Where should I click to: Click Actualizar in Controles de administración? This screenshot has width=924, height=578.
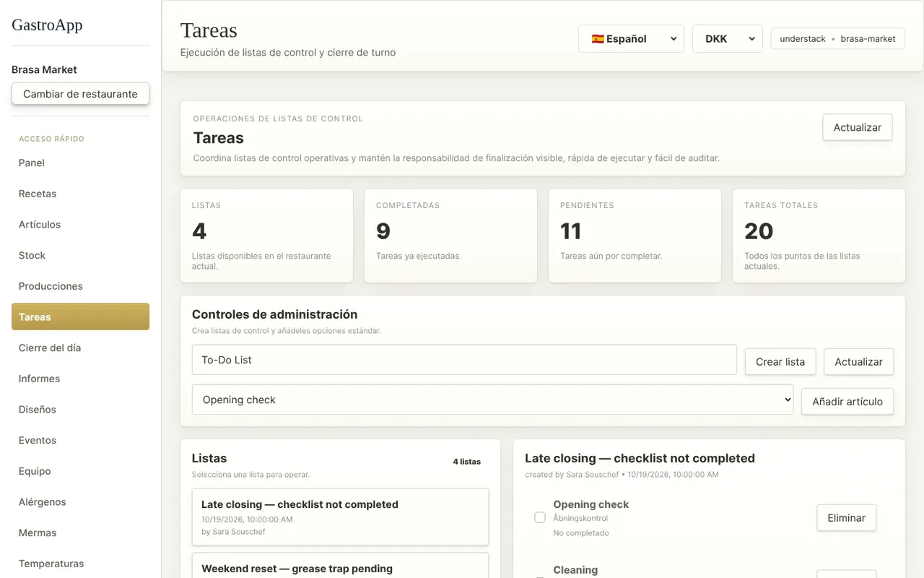pos(859,362)
